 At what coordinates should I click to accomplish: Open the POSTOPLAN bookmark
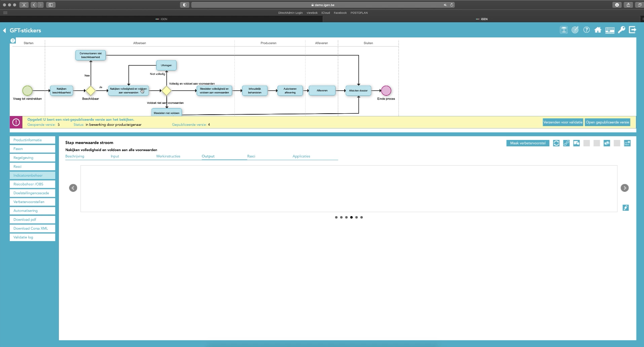[359, 13]
